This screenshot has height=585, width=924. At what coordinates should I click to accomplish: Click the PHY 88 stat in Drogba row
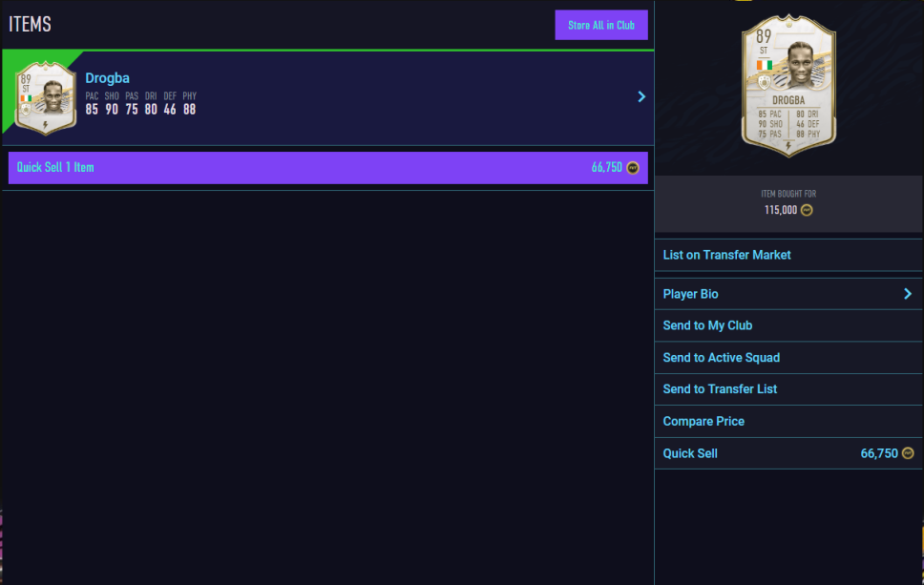coord(189,104)
